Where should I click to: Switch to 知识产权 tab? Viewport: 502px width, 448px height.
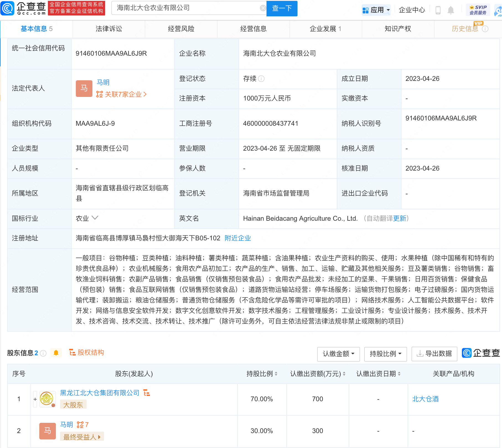pyautogui.click(x=398, y=29)
